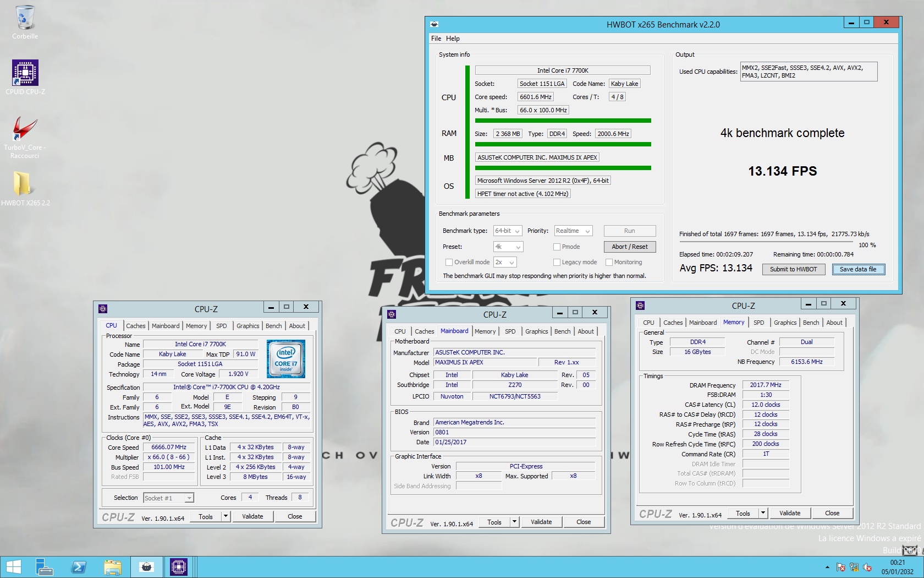Open the network tray icon
This screenshot has height=578, width=924.
tap(854, 567)
